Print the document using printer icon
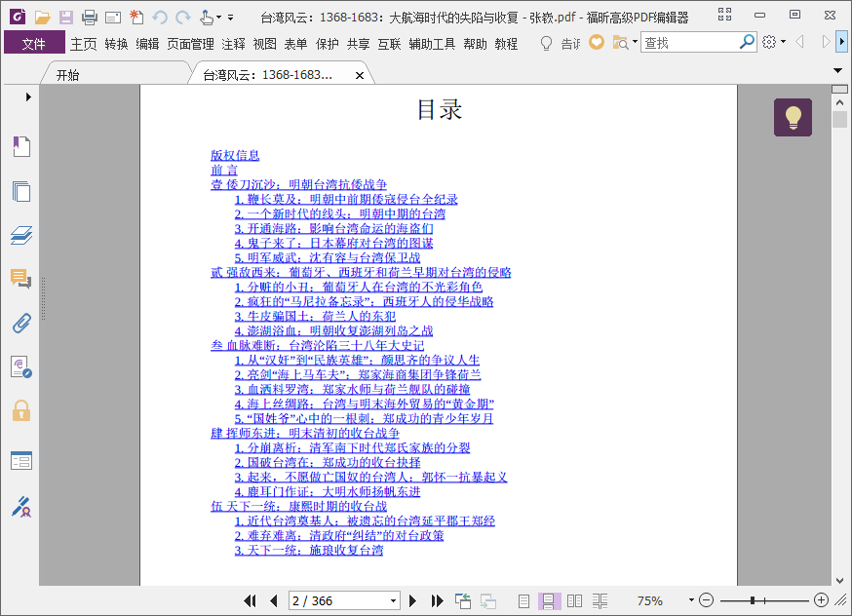Viewport: 852px width, 616px height. click(x=89, y=18)
